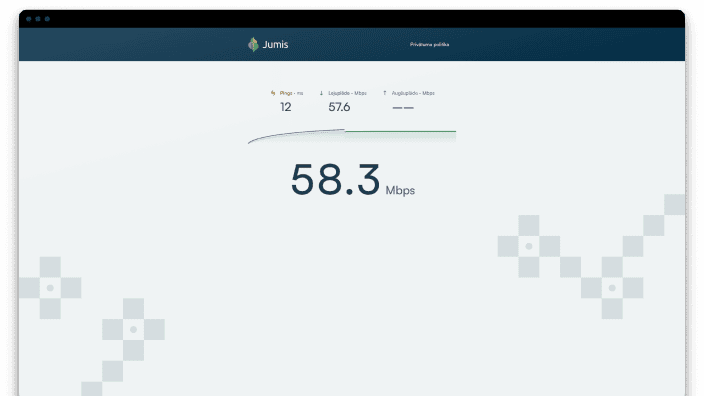Click the third window control dot

[47, 19]
